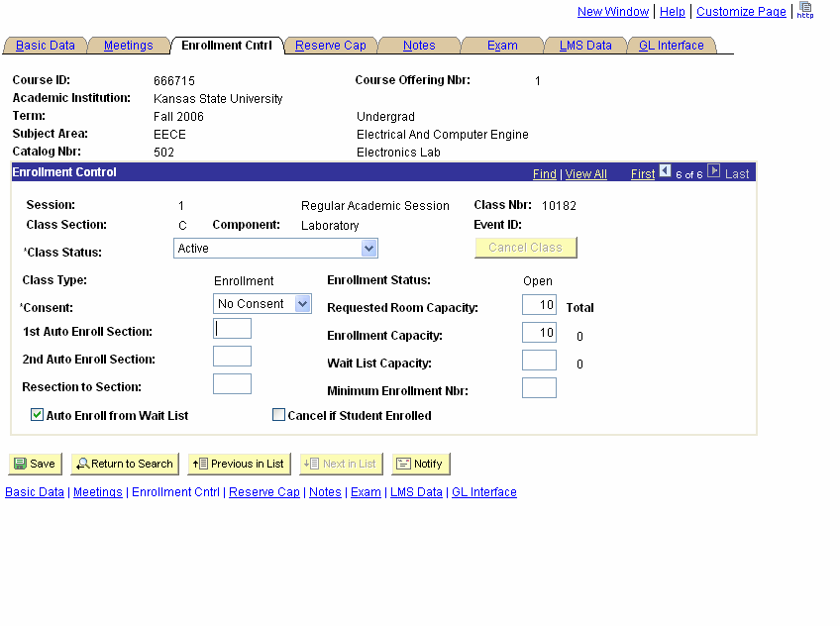
Task: Open the Reserve Cap tab
Action: coord(331,46)
